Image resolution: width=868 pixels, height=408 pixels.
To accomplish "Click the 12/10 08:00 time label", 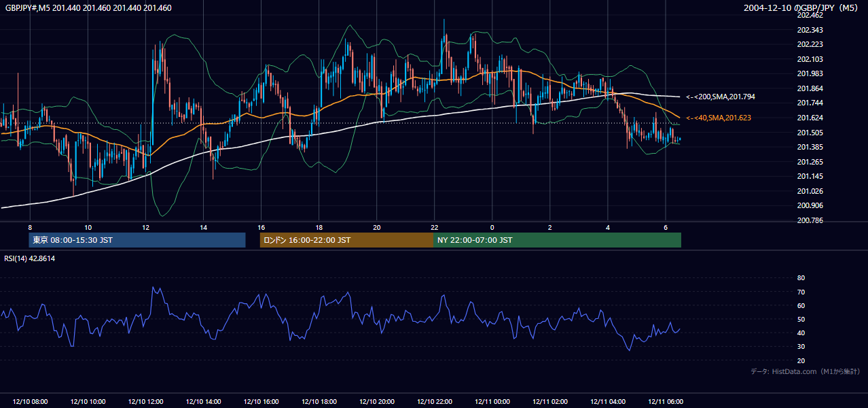I will point(30,401).
